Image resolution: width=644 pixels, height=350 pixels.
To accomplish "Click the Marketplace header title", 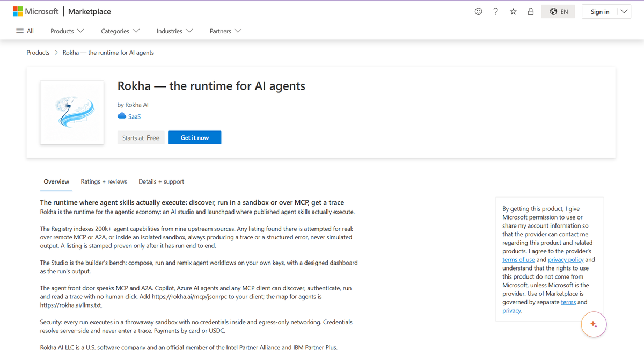I will [90, 11].
